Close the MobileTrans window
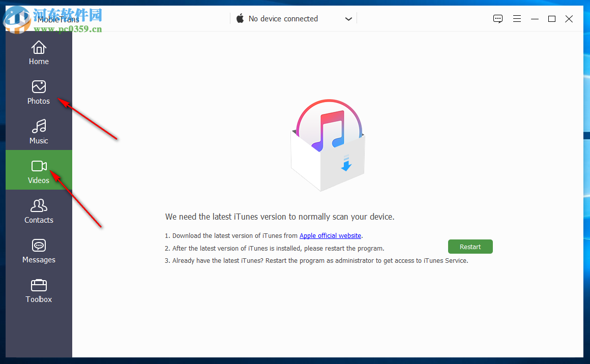 pos(569,19)
